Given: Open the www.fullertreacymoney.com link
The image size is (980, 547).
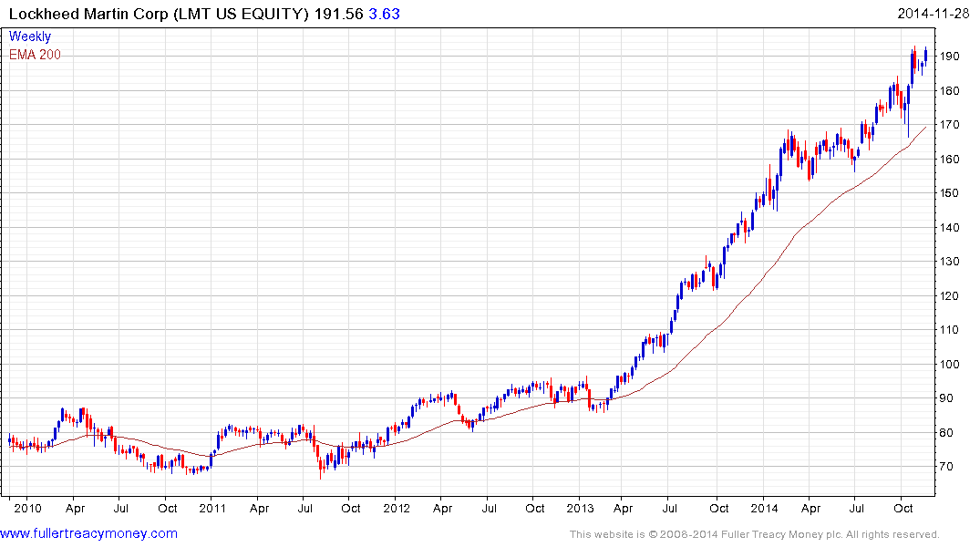Looking at the screenshot, I should coord(88,533).
